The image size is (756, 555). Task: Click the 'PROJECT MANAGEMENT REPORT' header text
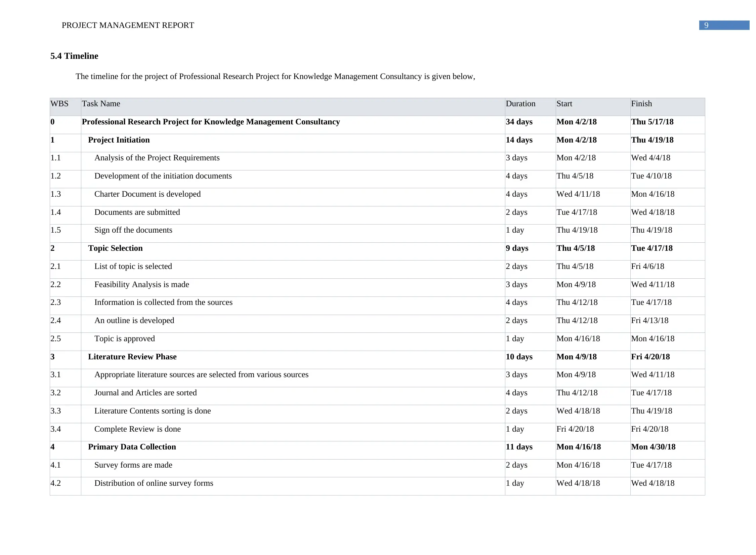click(x=128, y=26)
